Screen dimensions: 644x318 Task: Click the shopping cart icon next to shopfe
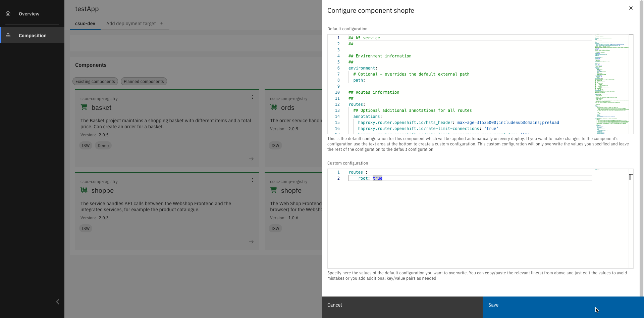pyautogui.click(x=273, y=190)
